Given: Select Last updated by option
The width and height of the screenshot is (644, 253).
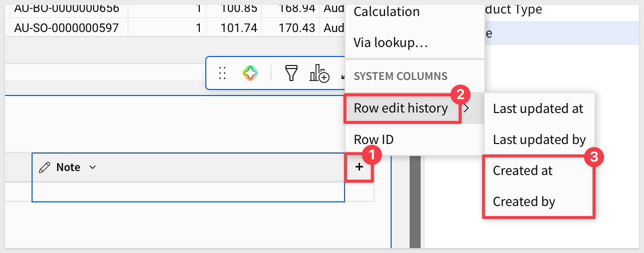Looking at the screenshot, I should pos(539,139).
